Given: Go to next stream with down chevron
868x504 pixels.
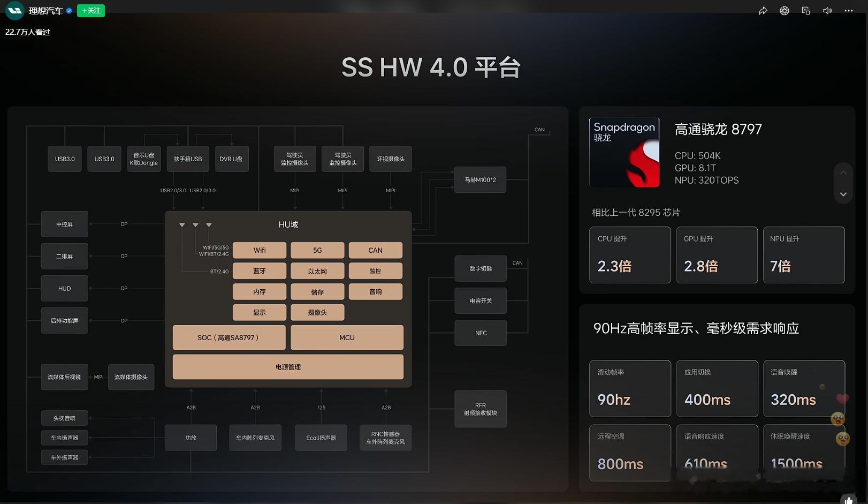Looking at the screenshot, I should pyautogui.click(x=843, y=194).
